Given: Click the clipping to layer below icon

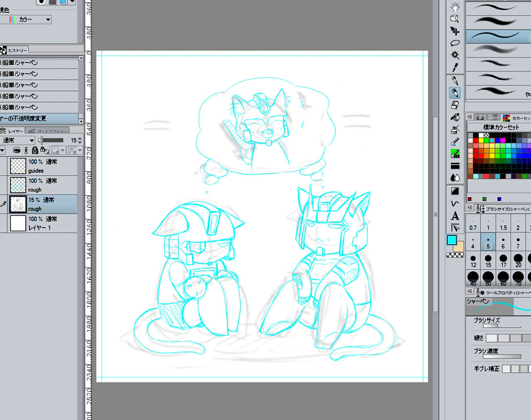Looking at the screenshot, I should (x=17, y=150).
